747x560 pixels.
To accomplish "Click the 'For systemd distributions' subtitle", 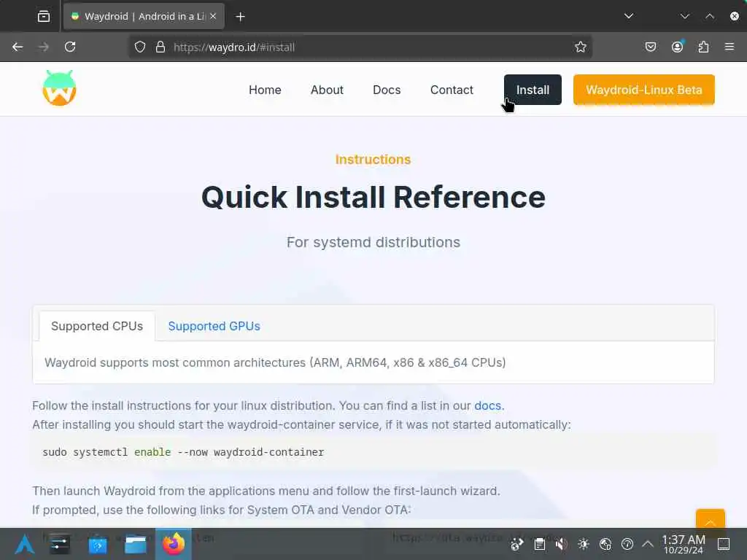I will (x=373, y=242).
